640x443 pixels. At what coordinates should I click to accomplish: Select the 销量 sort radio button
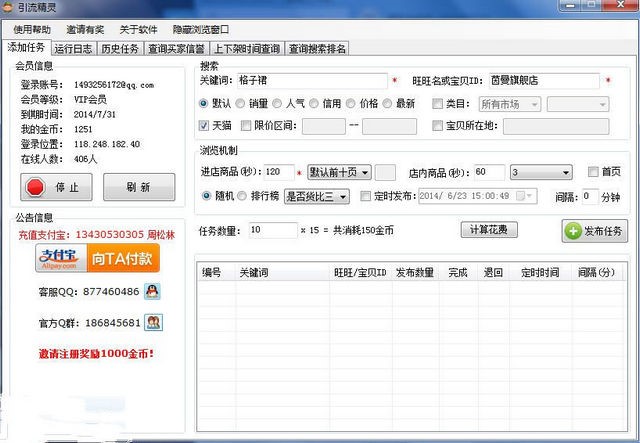pos(240,103)
